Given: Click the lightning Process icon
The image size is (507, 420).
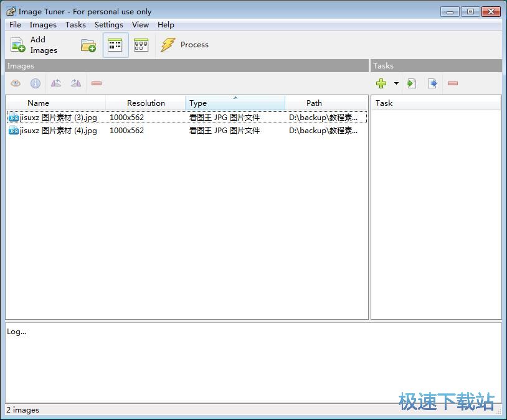Looking at the screenshot, I should tap(168, 45).
